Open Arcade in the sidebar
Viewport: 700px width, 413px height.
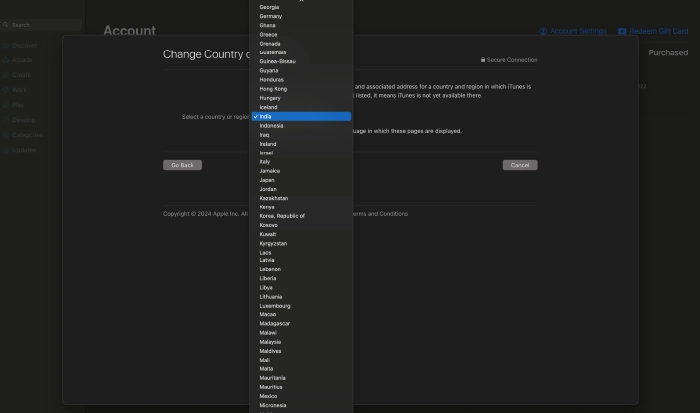pyautogui.click(x=17, y=60)
